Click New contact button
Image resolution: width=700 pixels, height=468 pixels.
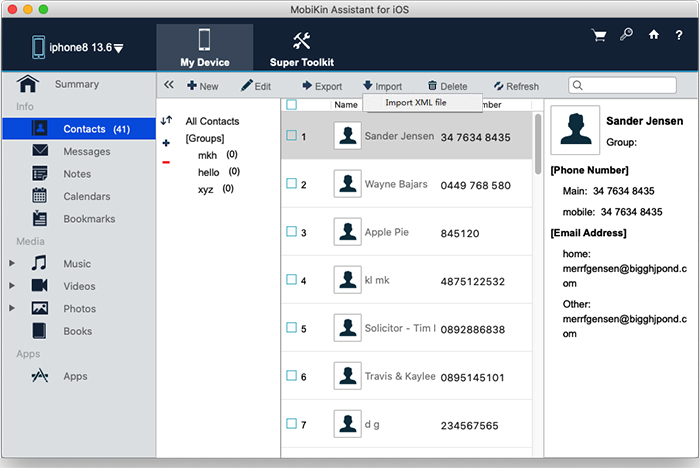(203, 86)
